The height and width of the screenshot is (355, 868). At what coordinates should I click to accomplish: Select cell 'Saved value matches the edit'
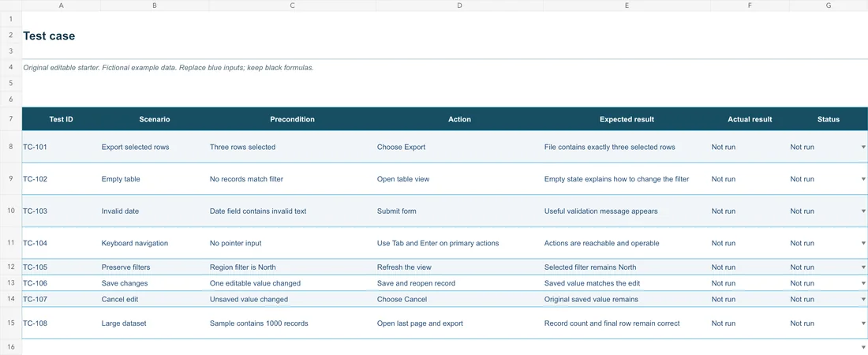click(x=627, y=283)
